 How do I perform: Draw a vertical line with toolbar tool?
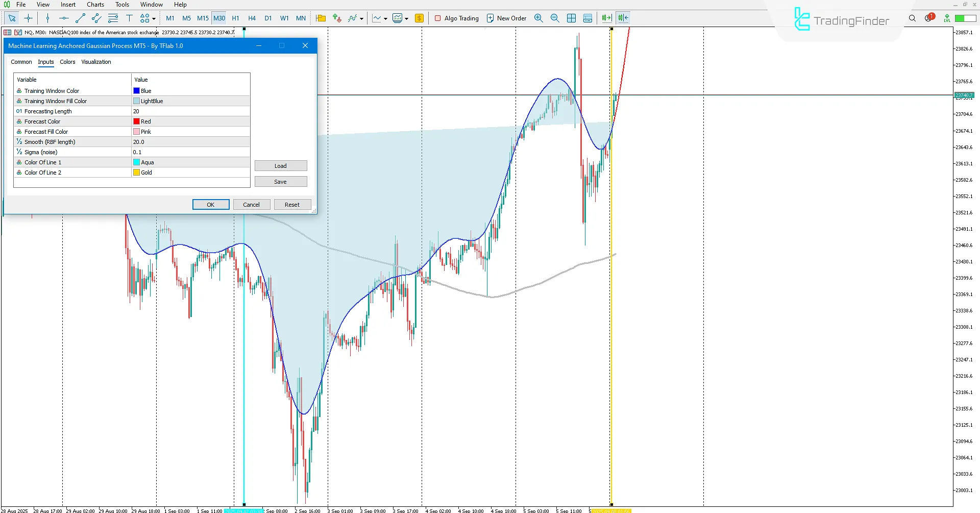pyautogui.click(x=47, y=18)
